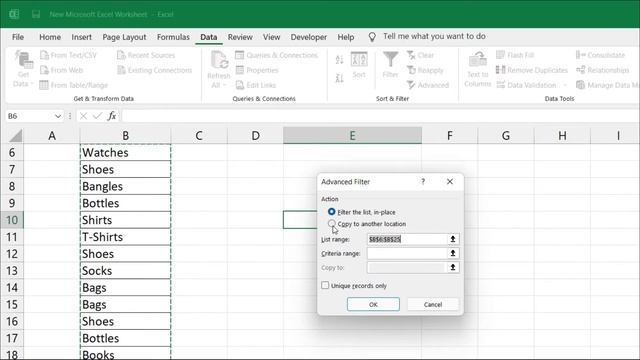The height and width of the screenshot is (360, 640).
Task: Select Bottles cell in row 9
Action: [x=125, y=203]
